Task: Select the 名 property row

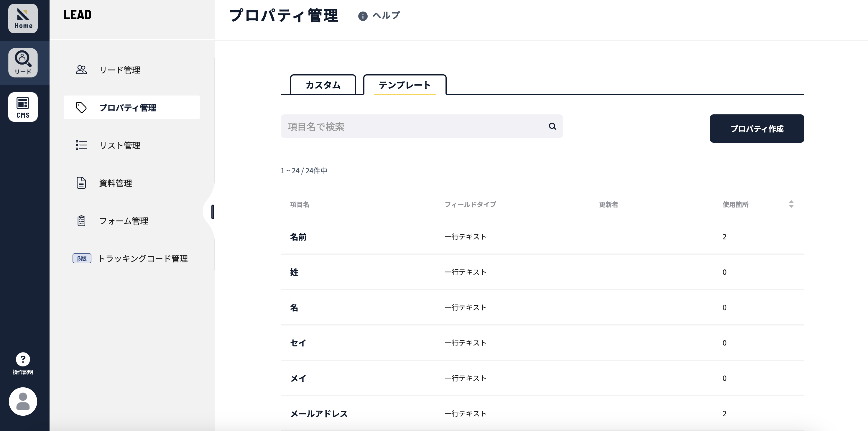Action: click(542, 307)
